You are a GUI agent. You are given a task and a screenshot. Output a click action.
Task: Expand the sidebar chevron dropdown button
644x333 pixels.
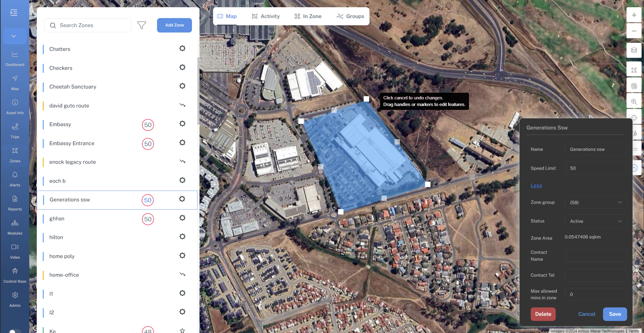point(14,36)
